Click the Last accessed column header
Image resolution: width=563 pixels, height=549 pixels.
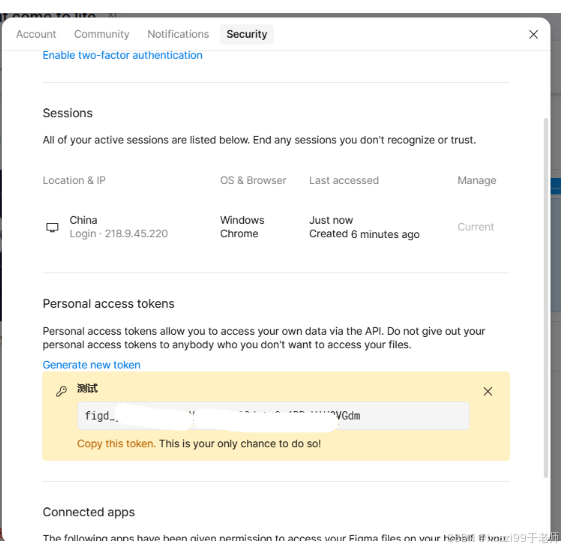[344, 180]
